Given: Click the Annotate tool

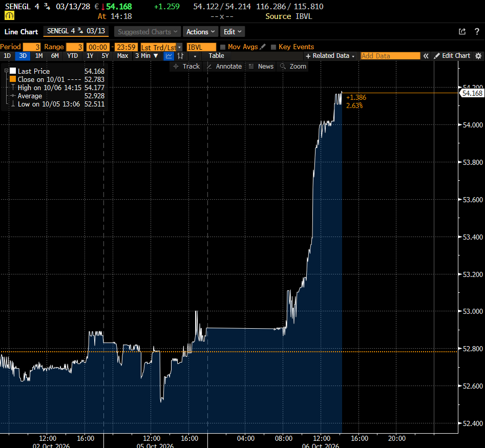Looking at the screenshot, I should click(224, 67).
